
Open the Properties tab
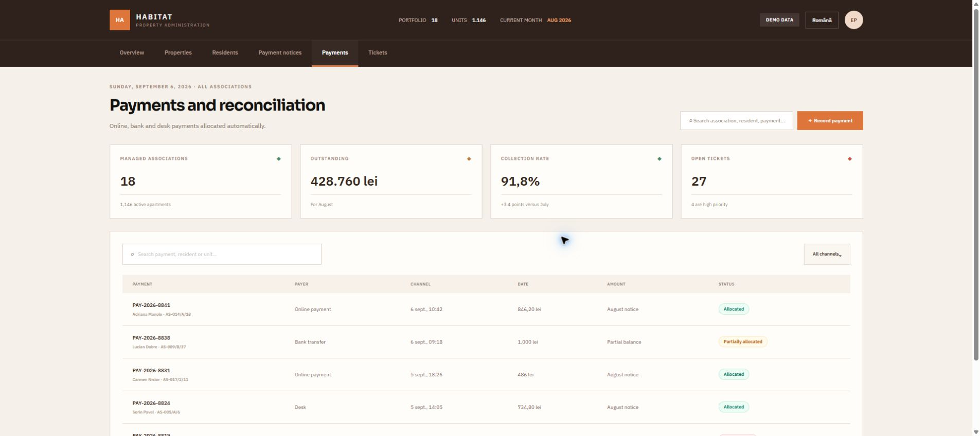178,52
